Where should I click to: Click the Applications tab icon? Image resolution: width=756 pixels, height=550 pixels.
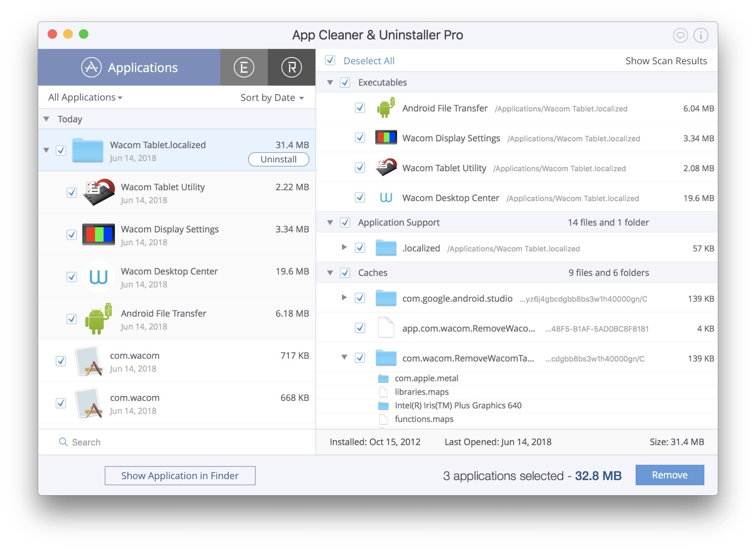click(x=91, y=66)
